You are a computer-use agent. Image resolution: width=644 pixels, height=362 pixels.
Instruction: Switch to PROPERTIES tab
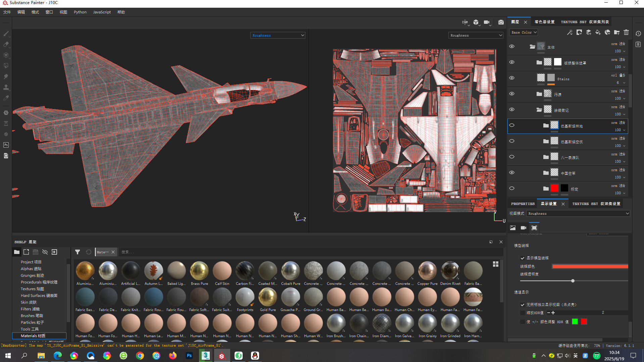[523, 204]
